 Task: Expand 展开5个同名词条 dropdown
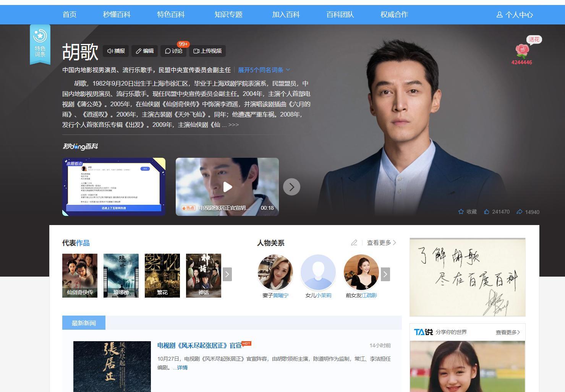(264, 70)
